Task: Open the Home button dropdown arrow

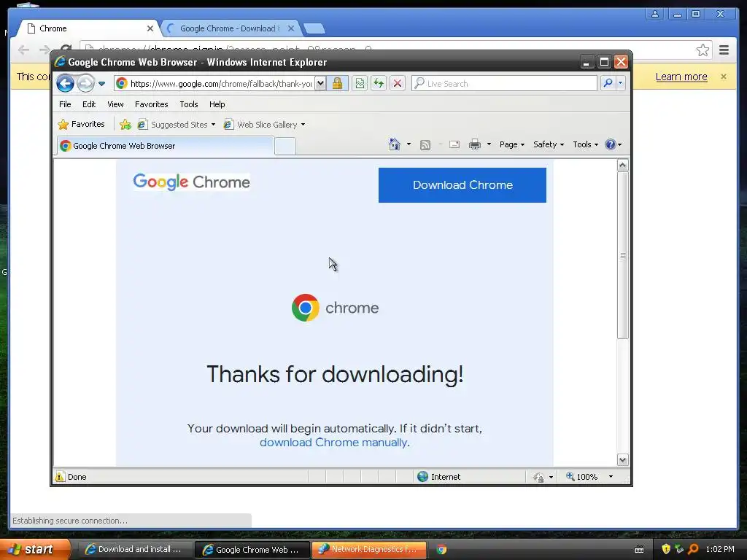Action: click(x=409, y=144)
